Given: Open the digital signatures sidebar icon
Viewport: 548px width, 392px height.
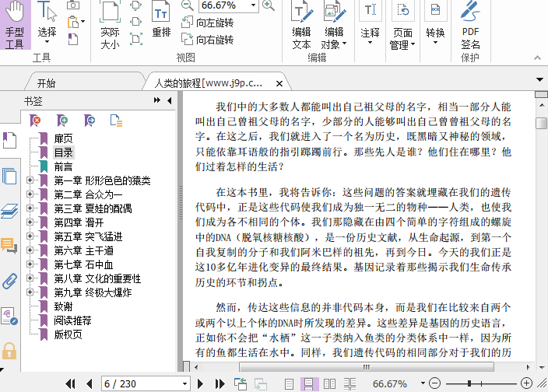Looking at the screenshot, I should 9,316.
